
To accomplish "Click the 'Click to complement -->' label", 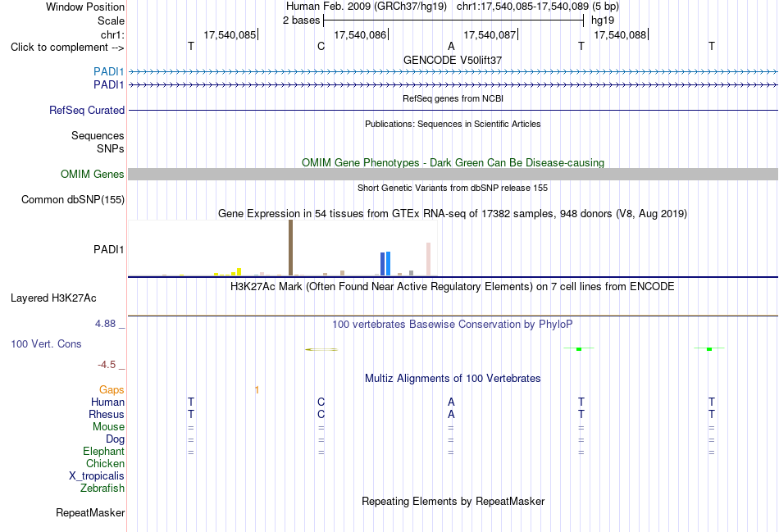I will coord(67,48).
